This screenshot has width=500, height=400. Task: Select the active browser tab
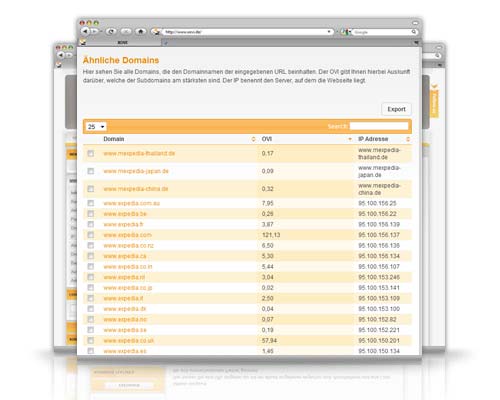[x=119, y=43]
